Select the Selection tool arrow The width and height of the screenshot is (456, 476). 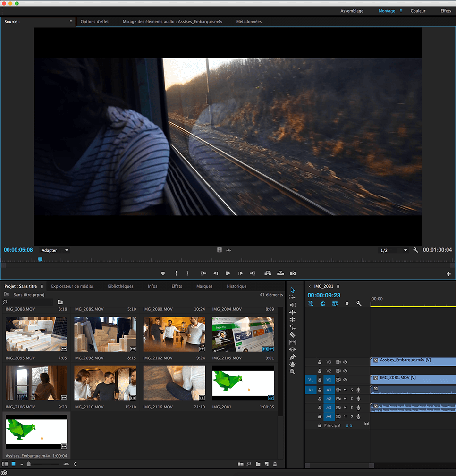(x=293, y=290)
